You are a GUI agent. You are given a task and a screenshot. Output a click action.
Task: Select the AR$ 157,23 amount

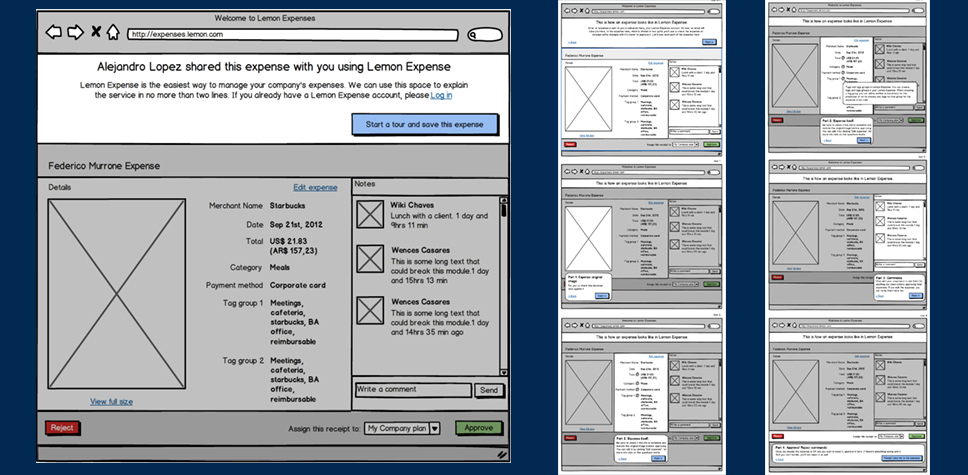[x=294, y=251]
